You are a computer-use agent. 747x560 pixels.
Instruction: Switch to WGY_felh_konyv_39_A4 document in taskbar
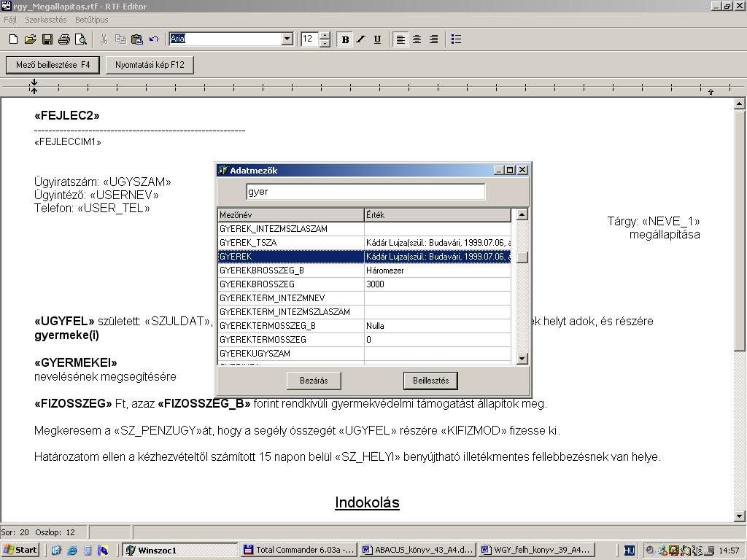click(537, 550)
